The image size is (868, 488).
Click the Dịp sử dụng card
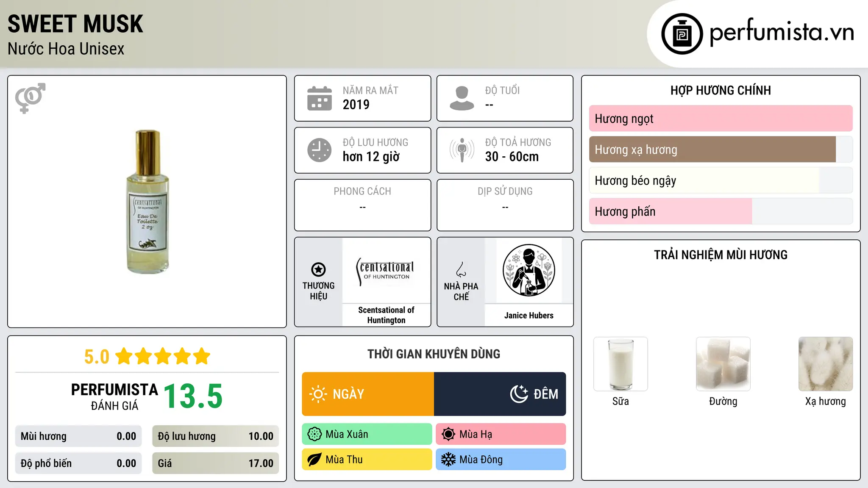pyautogui.click(x=505, y=205)
